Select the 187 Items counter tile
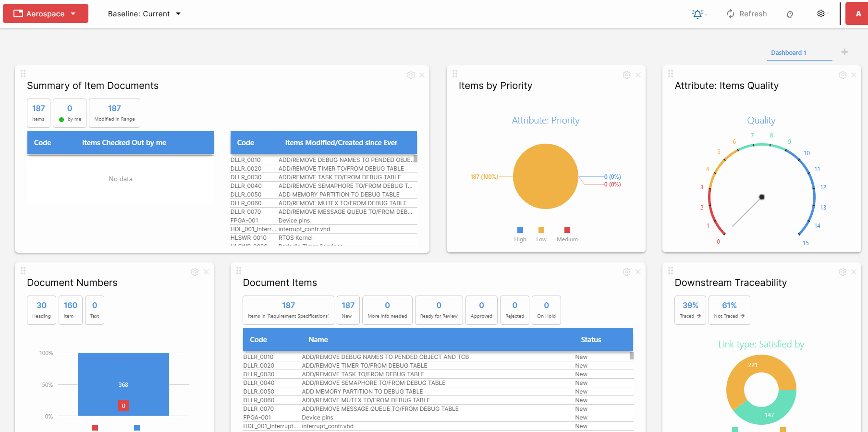 pyautogui.click(x=38, y=113)
